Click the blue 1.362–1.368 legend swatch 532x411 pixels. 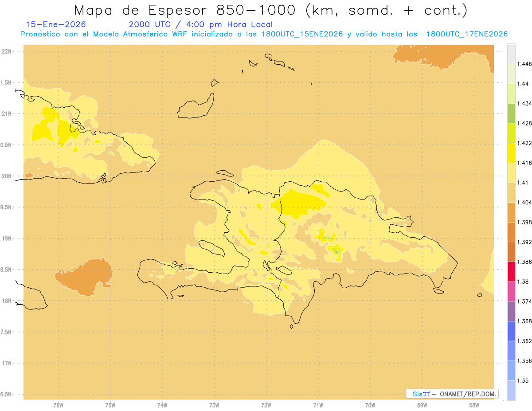[x=511, y=331]
